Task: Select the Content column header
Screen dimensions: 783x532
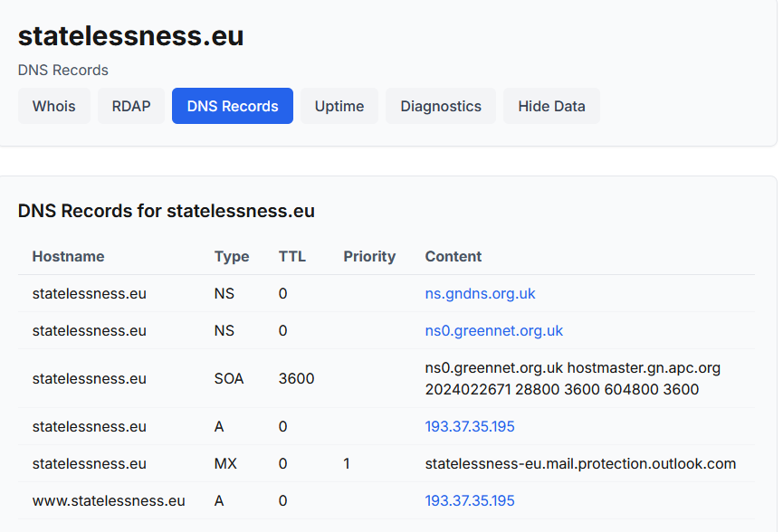Action: [454, 256]
